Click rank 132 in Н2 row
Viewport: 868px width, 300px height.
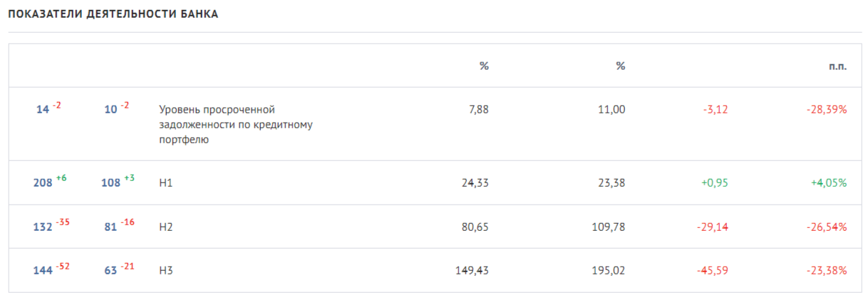[43, 227]
